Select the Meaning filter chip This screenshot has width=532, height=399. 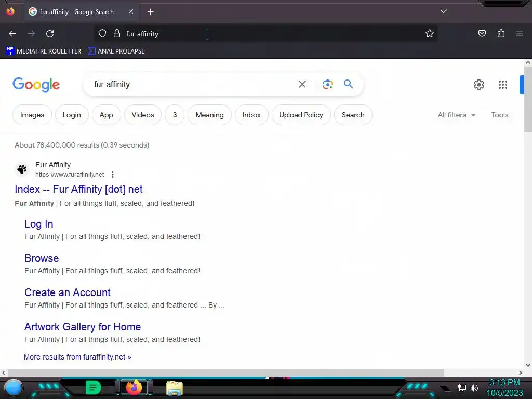click(x=210, y=115)
